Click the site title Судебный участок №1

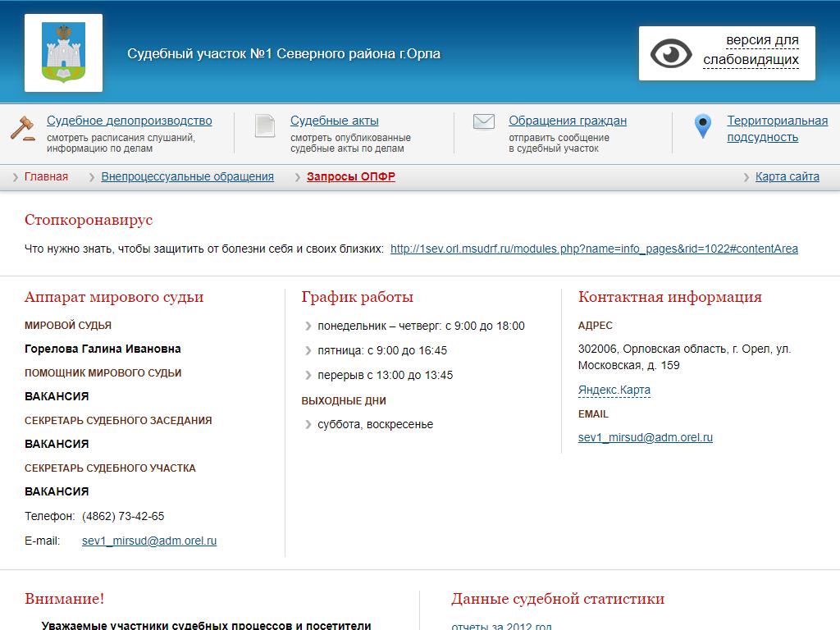coord(284,53)
